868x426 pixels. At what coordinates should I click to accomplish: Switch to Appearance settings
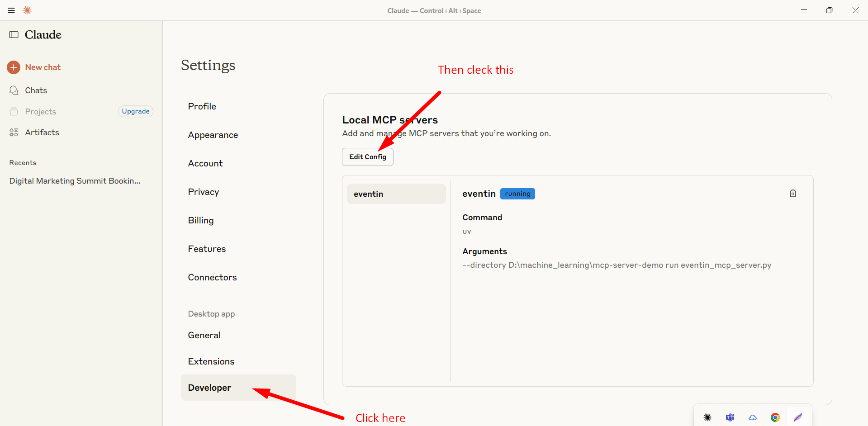tap(213, 135)
